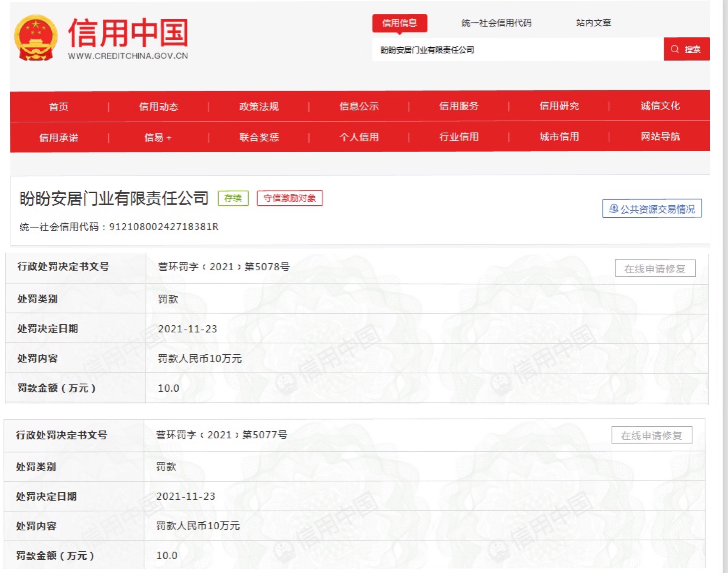Select the 信用信息 search tab
Image resolution: width=728 pixels, height=573 pixels.
pos(400,23)
